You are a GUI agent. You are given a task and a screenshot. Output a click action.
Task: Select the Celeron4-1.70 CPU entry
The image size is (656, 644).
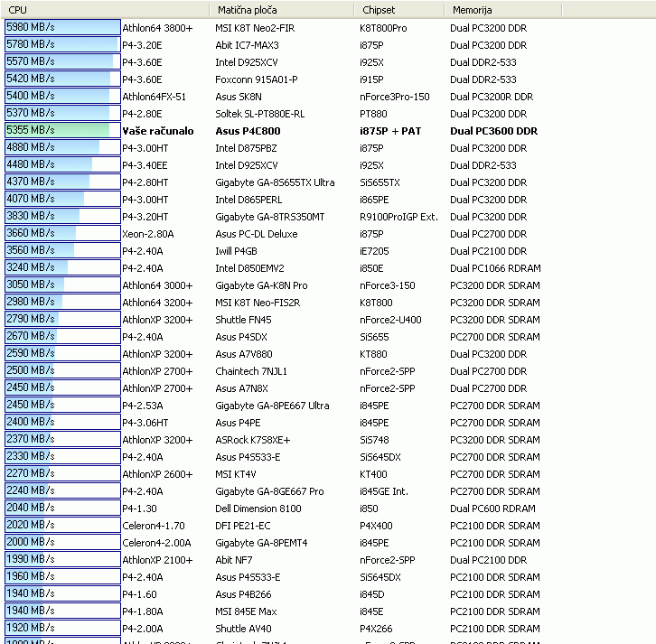coord(153,526)
